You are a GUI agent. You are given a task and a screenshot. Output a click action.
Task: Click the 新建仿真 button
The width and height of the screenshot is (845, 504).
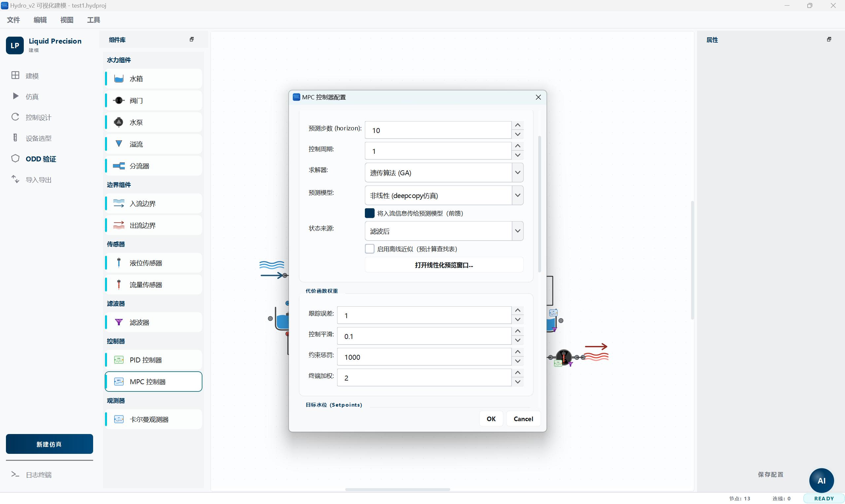49,444
